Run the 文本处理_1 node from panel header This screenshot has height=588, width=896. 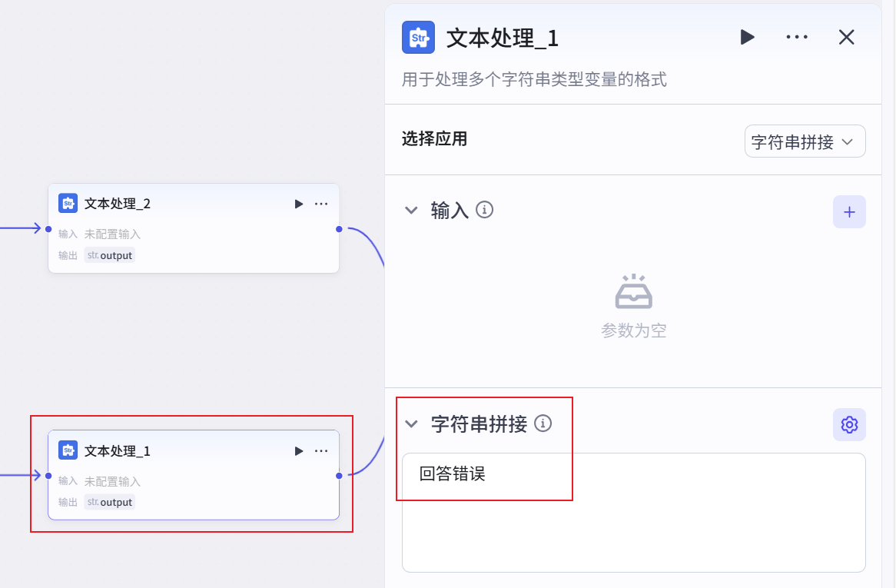click(x=747, y=37)
